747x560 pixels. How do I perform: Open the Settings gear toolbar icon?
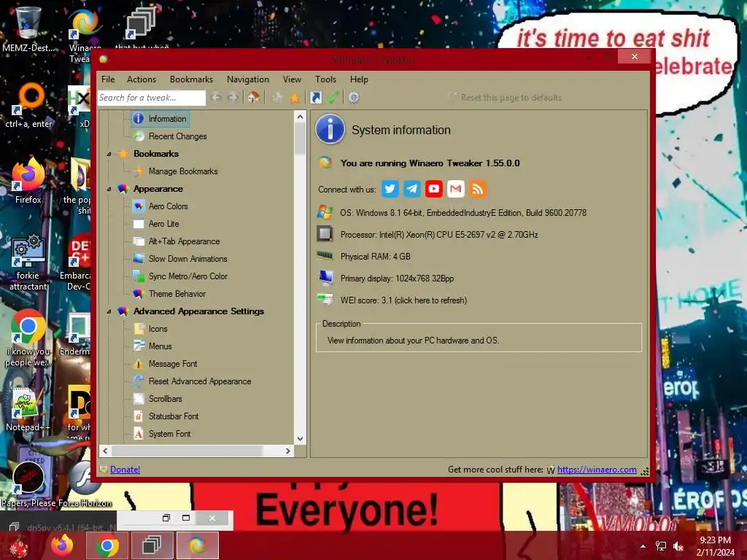(x=354, y=98)
